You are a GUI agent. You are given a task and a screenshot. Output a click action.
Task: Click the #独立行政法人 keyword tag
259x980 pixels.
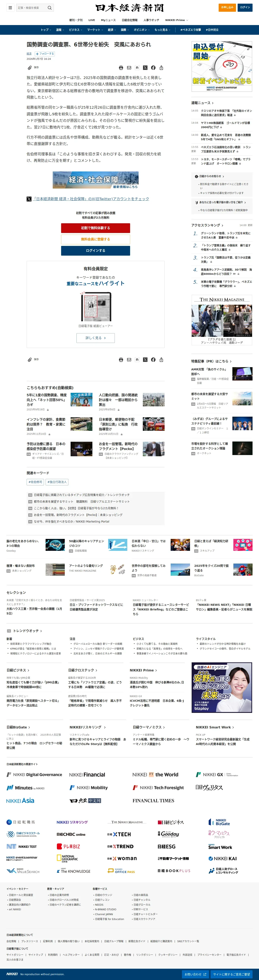point(57,482)
